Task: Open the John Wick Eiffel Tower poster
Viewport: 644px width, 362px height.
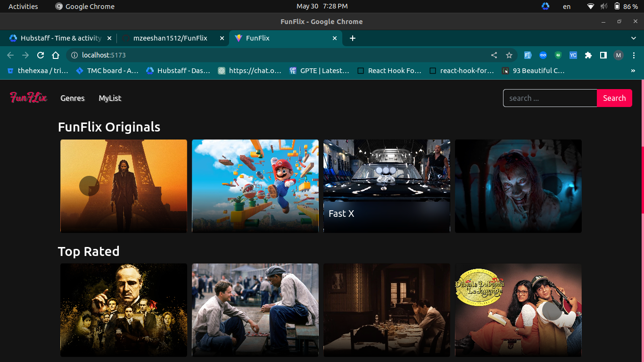Action: click(124, 186)
